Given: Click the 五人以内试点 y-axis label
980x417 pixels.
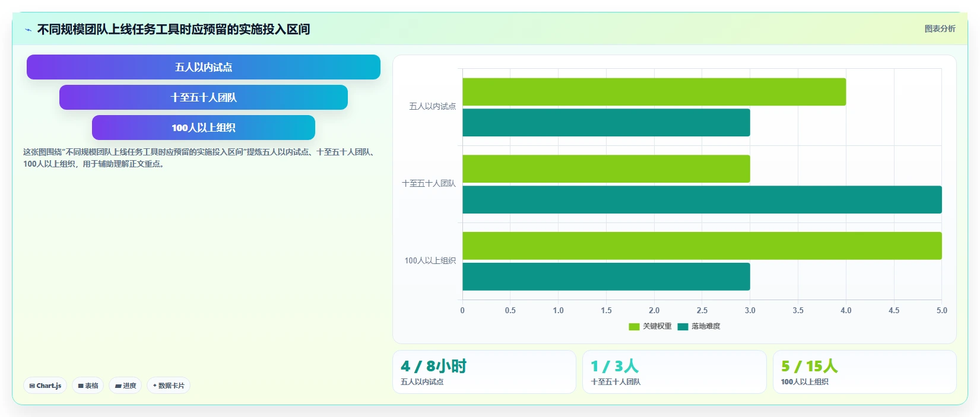Looking at the screenshot, I should [432, 107].
